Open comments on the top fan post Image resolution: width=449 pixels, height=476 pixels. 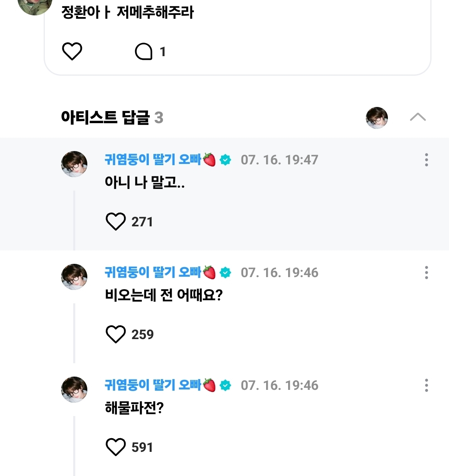click(x=144, y=52)
